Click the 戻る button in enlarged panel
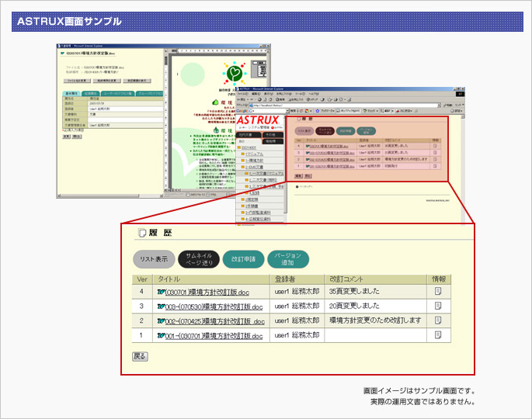Screen dimensions: 532x419 140,356
